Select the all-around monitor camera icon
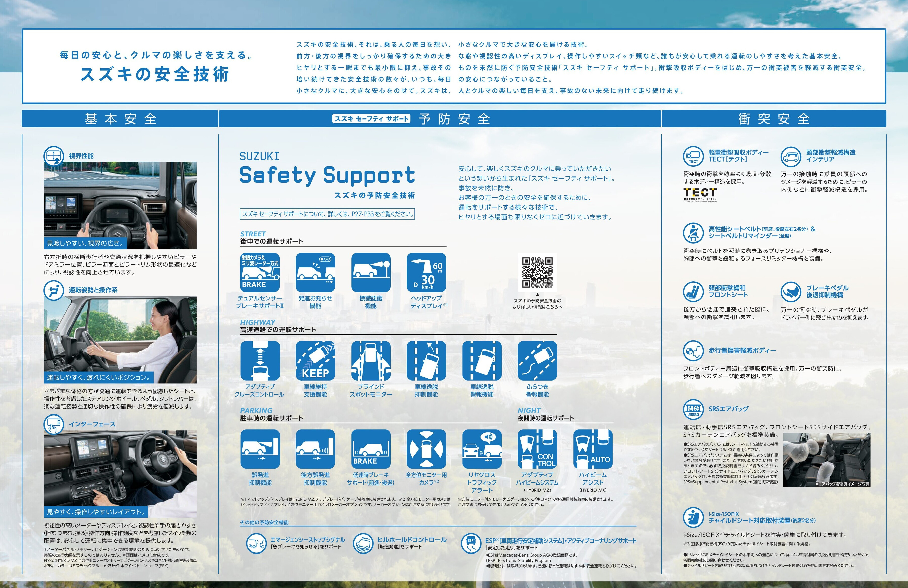Image resolution: width=908 pixels, height=588 pixels. [426, 449]
